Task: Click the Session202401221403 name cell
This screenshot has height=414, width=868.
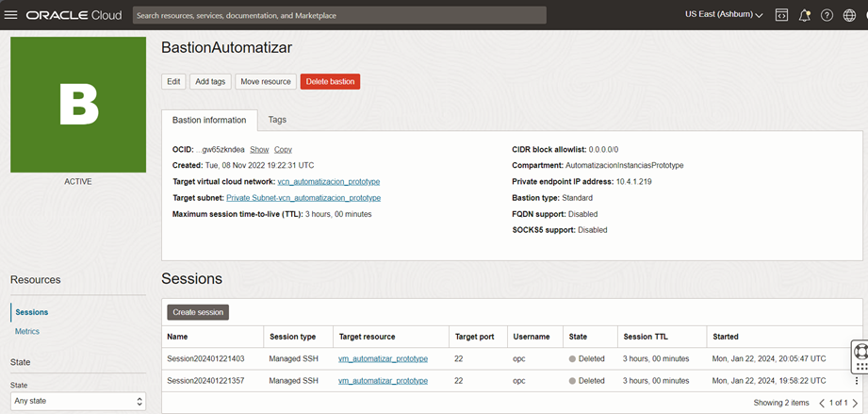Action: [x=205, y=358]
